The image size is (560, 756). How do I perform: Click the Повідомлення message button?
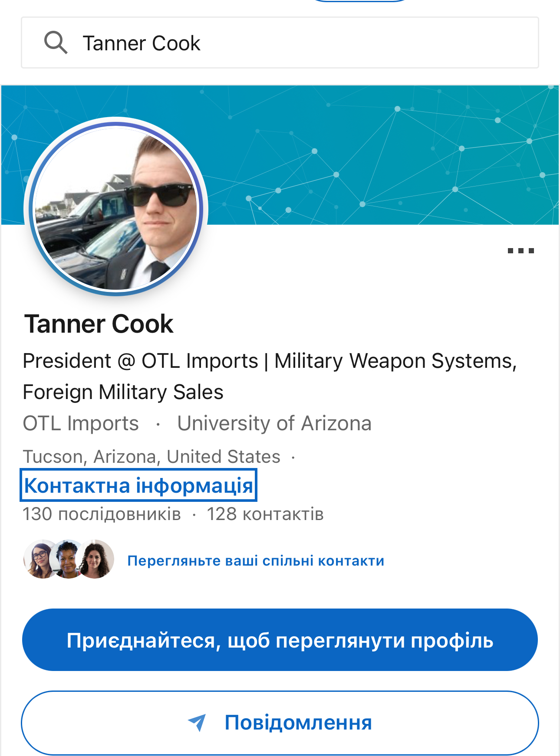coord(280,723)
